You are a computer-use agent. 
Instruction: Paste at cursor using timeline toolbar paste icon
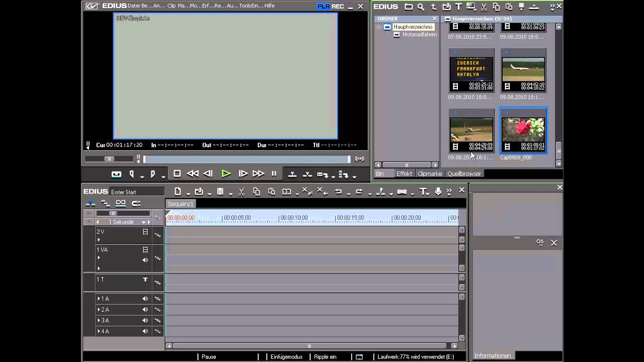click(x=272, y=192)
